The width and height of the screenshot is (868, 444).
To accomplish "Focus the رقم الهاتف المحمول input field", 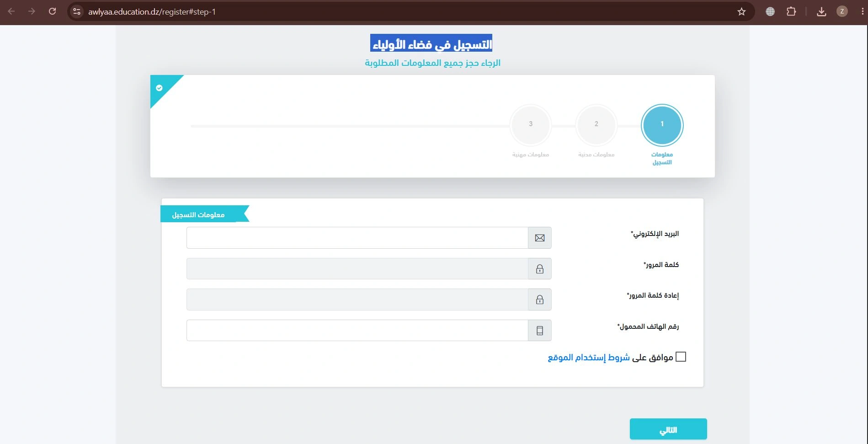I will 357,331.
